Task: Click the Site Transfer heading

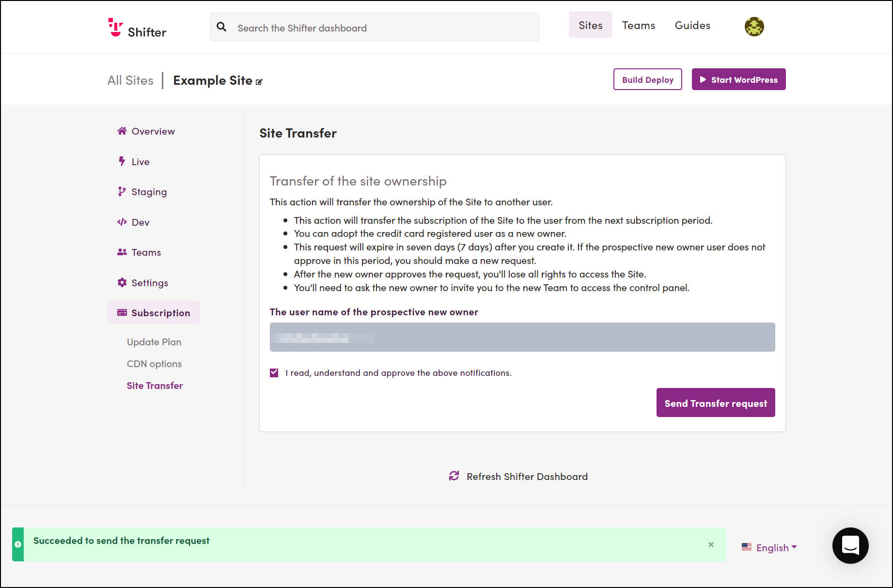Action: [x=298, y=133]
